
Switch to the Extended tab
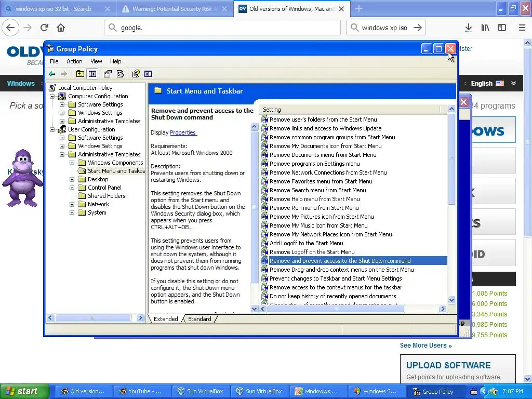tap(166, 319)
